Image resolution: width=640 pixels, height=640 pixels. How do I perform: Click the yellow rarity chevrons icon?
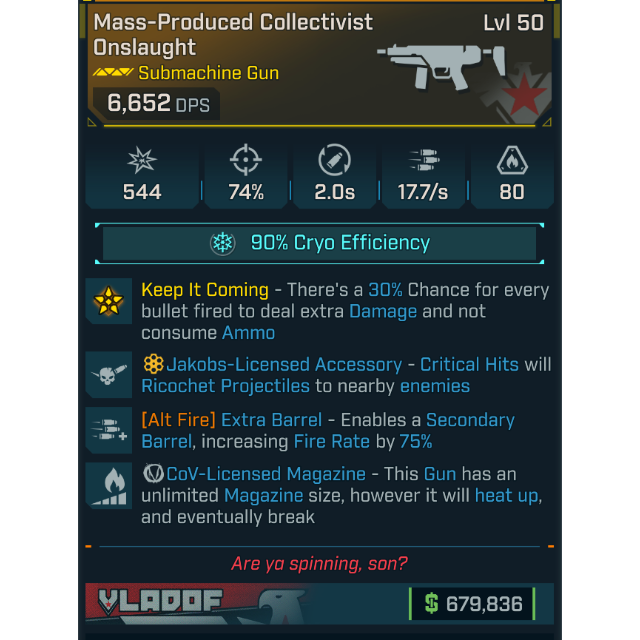(113, 73)
